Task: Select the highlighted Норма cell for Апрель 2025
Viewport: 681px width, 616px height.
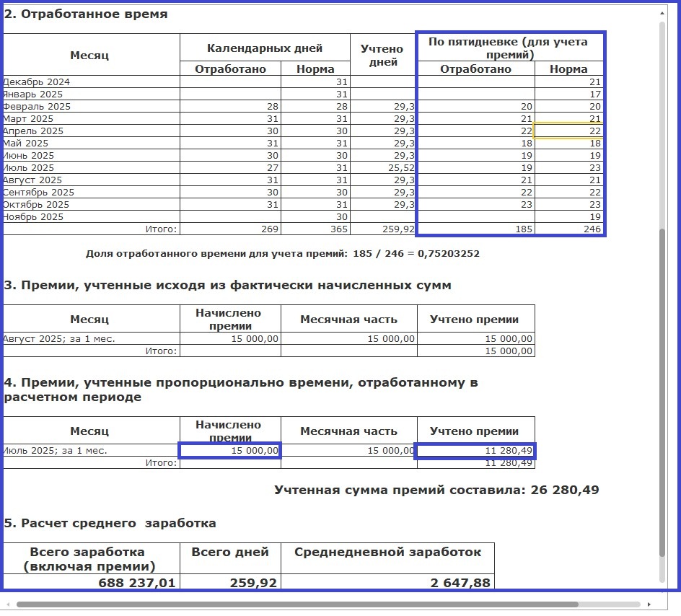Action: [568, 131]
